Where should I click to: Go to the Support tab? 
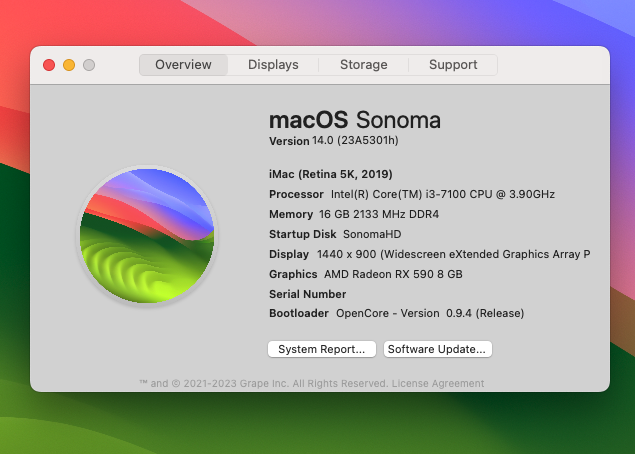[x=453, y=65]
